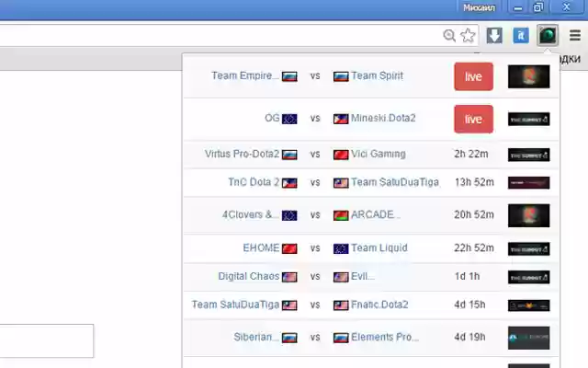Open Virtus Pro-Dota2 team link
Image resolution: width=588 pixels, height=368 pixels.
(x=243, y=154)
